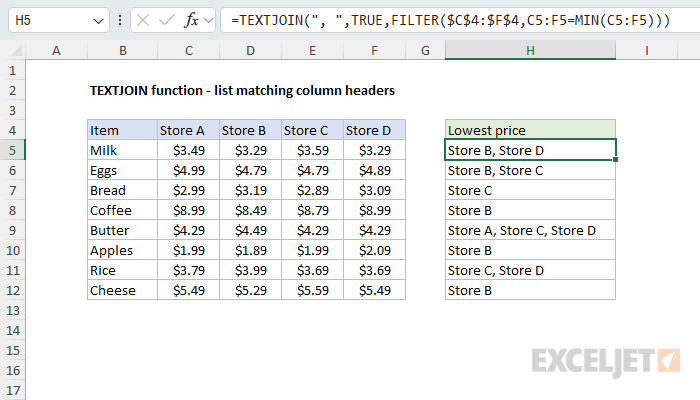Select row 1 header
This screenshot has width=700, height=400.
point(12,71)
